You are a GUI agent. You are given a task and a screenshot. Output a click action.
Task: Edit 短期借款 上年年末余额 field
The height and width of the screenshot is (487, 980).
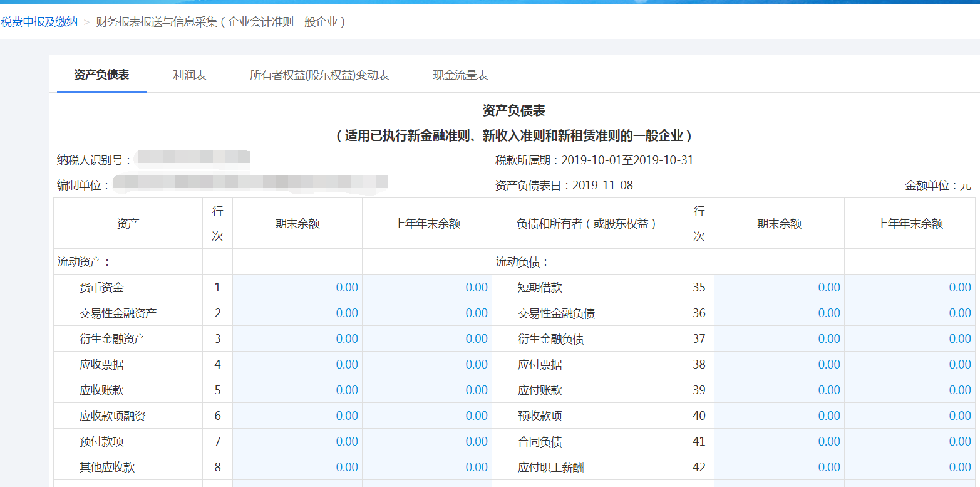point(910,287)
